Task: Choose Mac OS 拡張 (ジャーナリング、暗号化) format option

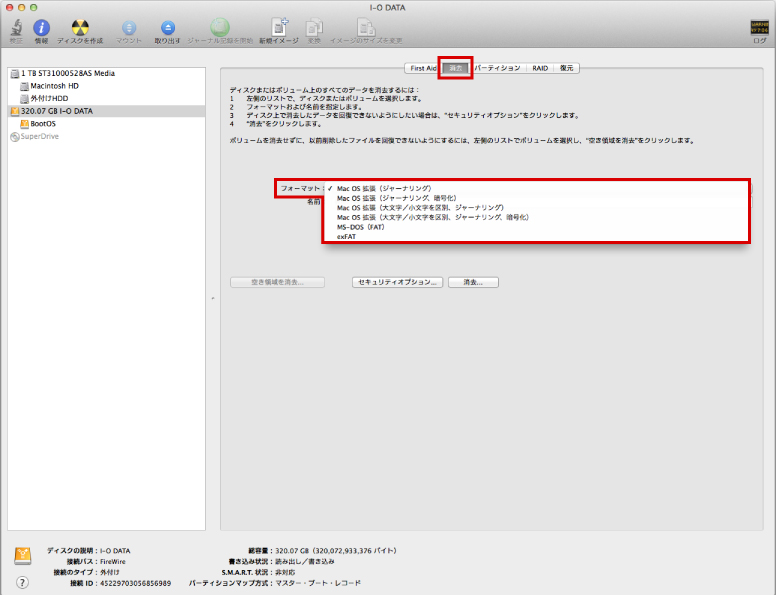Action: click(396, 198)
